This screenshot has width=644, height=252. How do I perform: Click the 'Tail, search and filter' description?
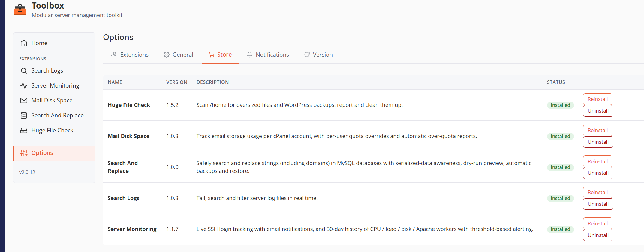click(x=257, y=198)
